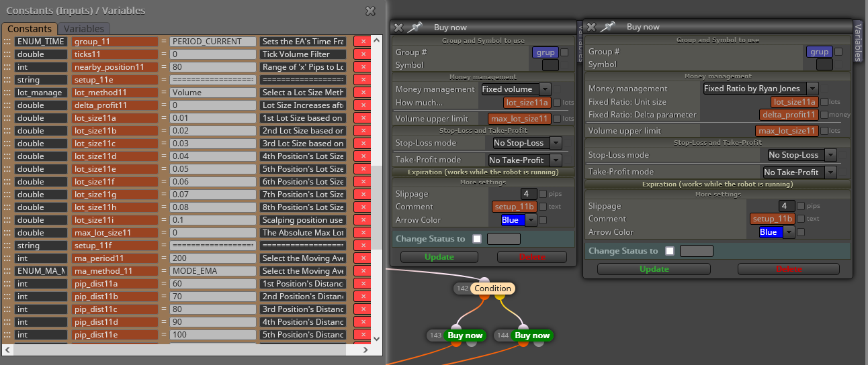The height and width of the screenshot is (365, 868).
Task: Expand the Stop-Loss mode dropdown in right panel
Action: (x=802, y=155)
